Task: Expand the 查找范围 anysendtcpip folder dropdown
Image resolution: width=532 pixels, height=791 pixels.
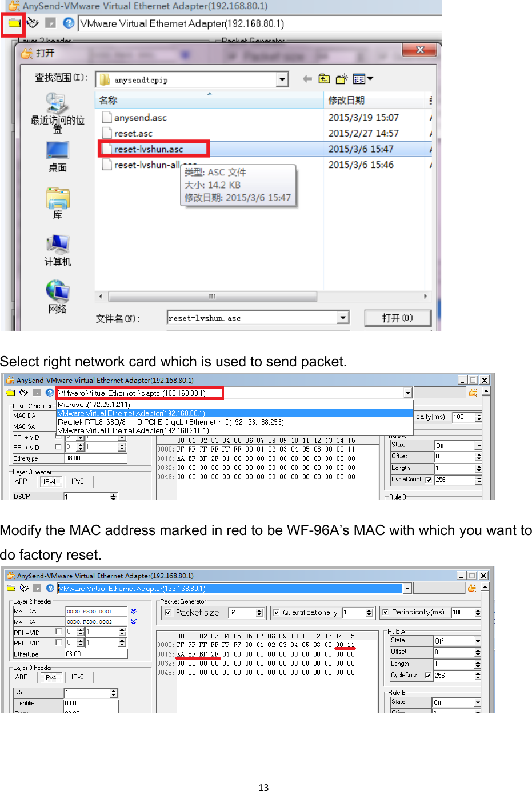Action: pos(282,79)
